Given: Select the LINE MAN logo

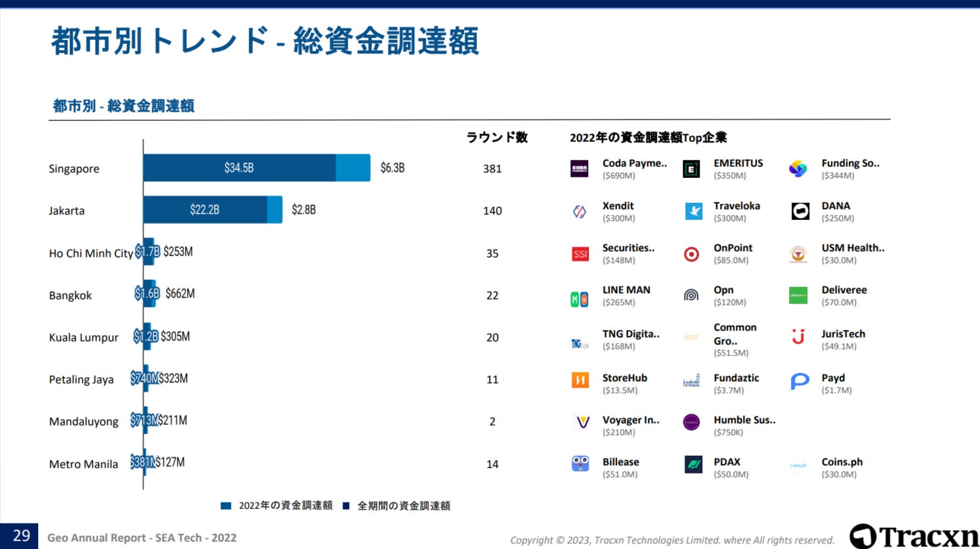Looking at the screenshot, I should (x=579, y=299).
